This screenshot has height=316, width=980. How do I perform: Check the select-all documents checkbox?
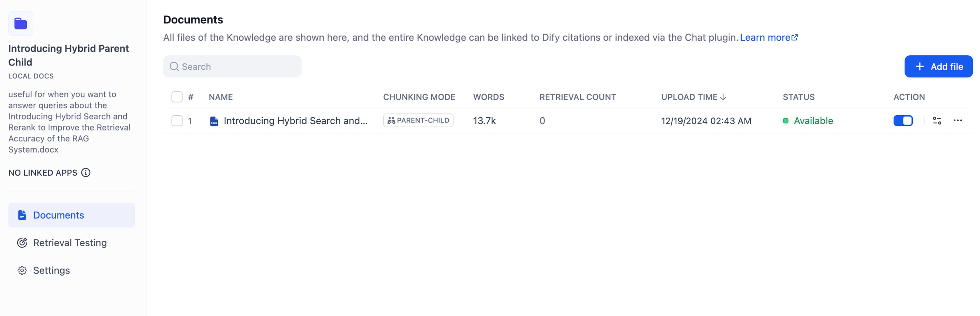pos(177,97)
